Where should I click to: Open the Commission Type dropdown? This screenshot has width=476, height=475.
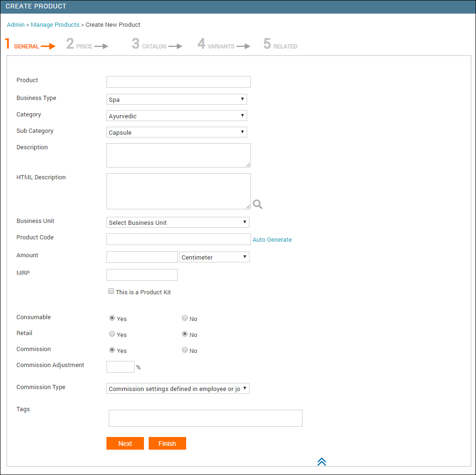pos(178,389)
